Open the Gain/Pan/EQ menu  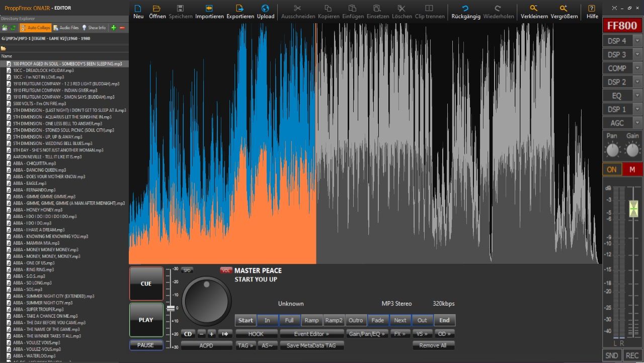(x=367, y=334)
